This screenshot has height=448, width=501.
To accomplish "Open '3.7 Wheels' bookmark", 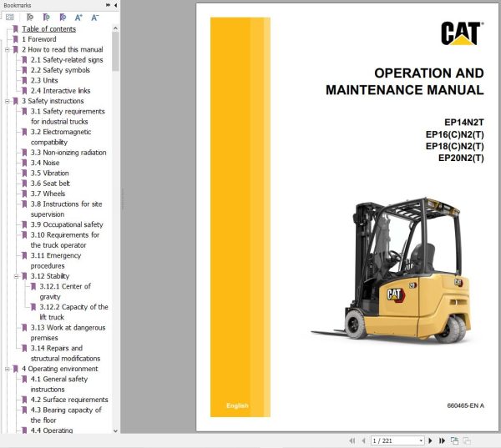I will tap(48, 194).
